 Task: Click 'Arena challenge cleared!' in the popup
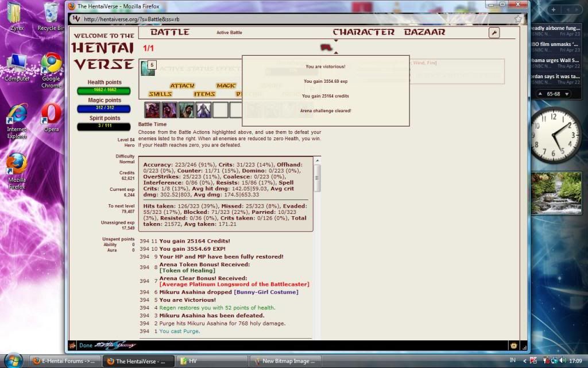326,111
